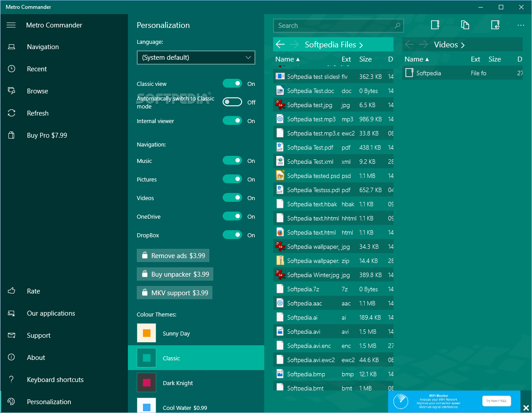This screenshot has height=413, width=532.
Task: Click the Navigation sidebar icon
Action: tap(12, 47)
